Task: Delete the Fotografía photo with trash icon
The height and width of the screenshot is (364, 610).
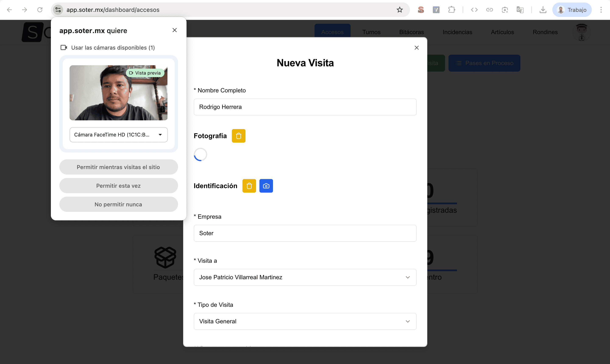Action: (x=238, y=136)
